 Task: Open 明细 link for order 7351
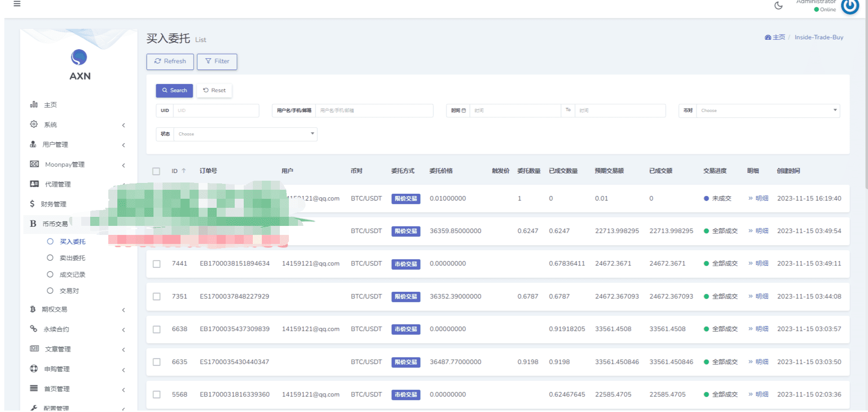click(758, 296)
